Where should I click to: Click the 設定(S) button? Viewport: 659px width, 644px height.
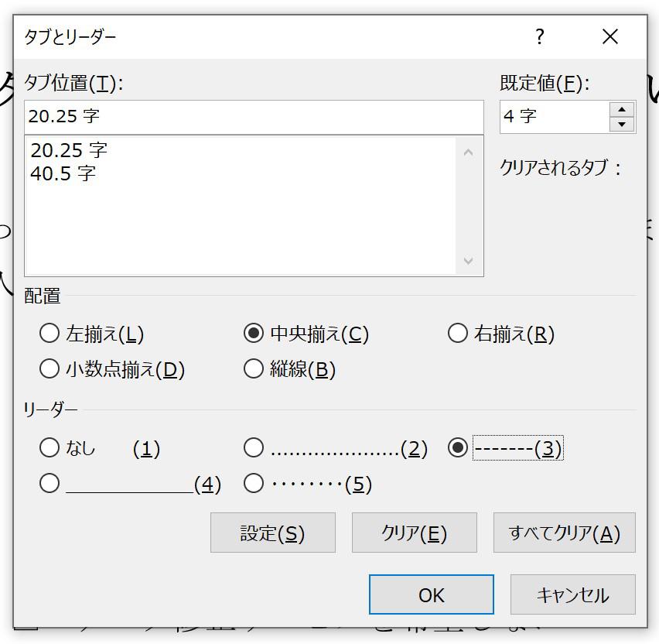(x=272, y=533)
